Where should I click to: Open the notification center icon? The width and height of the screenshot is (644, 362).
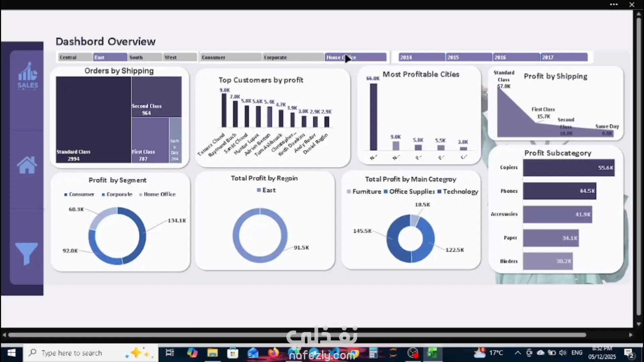coord(629,353)
